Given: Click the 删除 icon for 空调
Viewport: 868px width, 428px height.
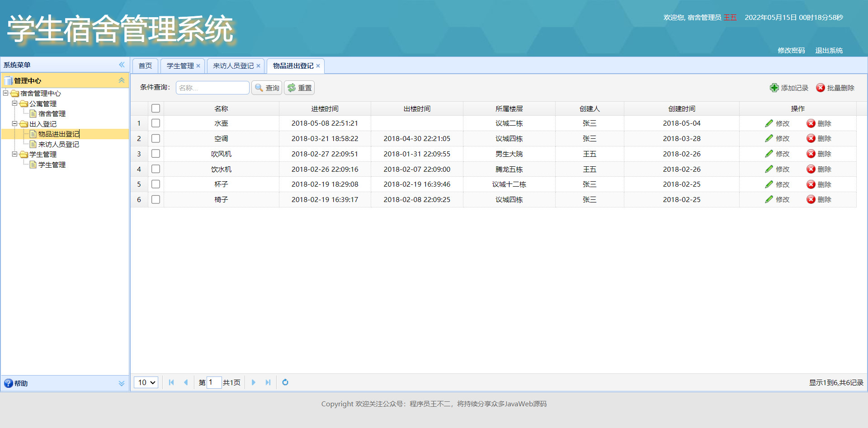Looking at the screenshot, I should (811, 138).
